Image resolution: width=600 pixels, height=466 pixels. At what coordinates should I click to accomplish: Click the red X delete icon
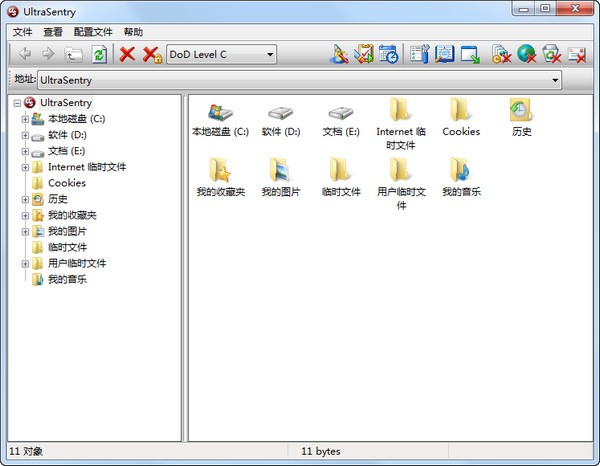[127, 54]
